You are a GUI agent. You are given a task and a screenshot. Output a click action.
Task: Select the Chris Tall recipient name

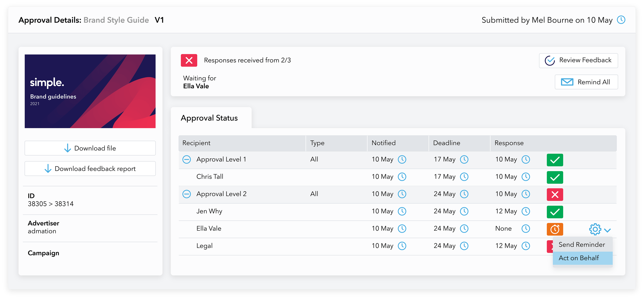[210, 177]
